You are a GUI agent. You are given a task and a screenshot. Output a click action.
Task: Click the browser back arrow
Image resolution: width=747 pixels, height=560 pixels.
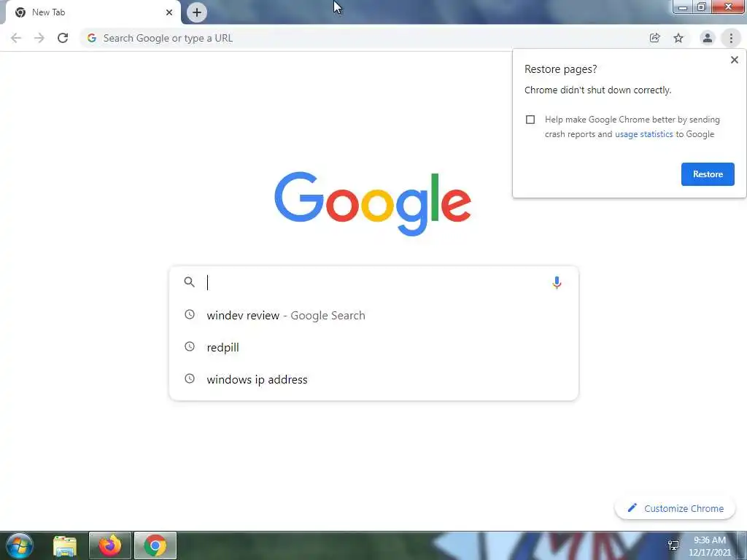click(16, 38)
